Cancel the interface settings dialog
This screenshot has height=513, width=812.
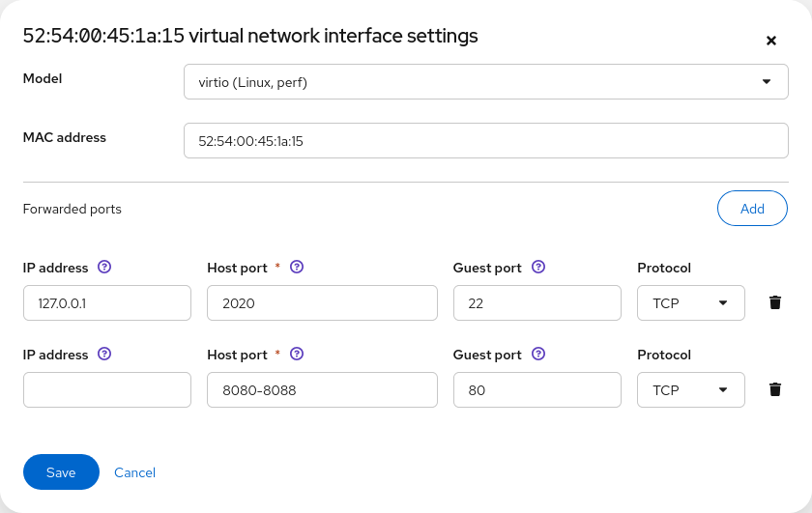(134, 472)
